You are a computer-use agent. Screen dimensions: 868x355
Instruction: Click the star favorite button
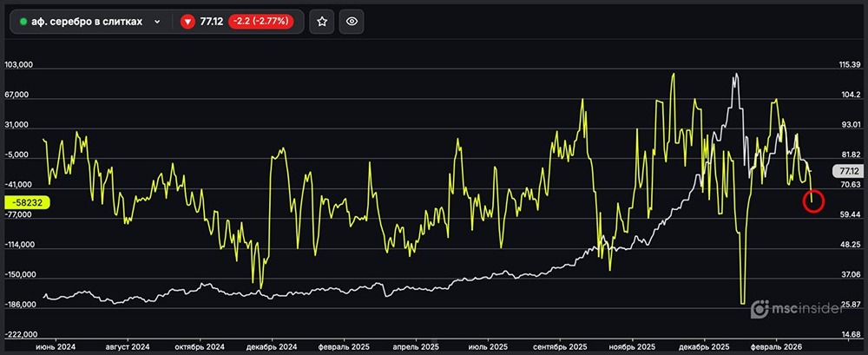[322, 22]
